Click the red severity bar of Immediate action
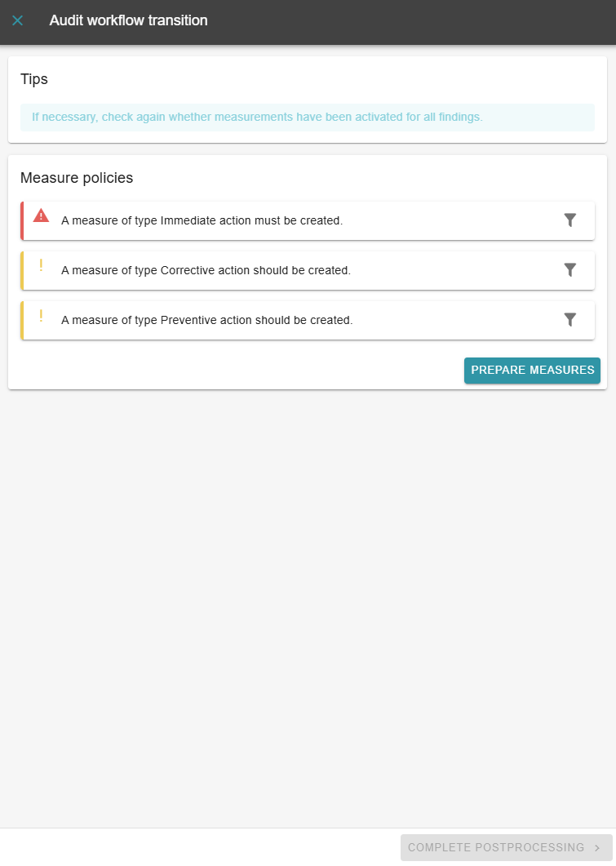The image size is (616, 866). coord(22,220)
